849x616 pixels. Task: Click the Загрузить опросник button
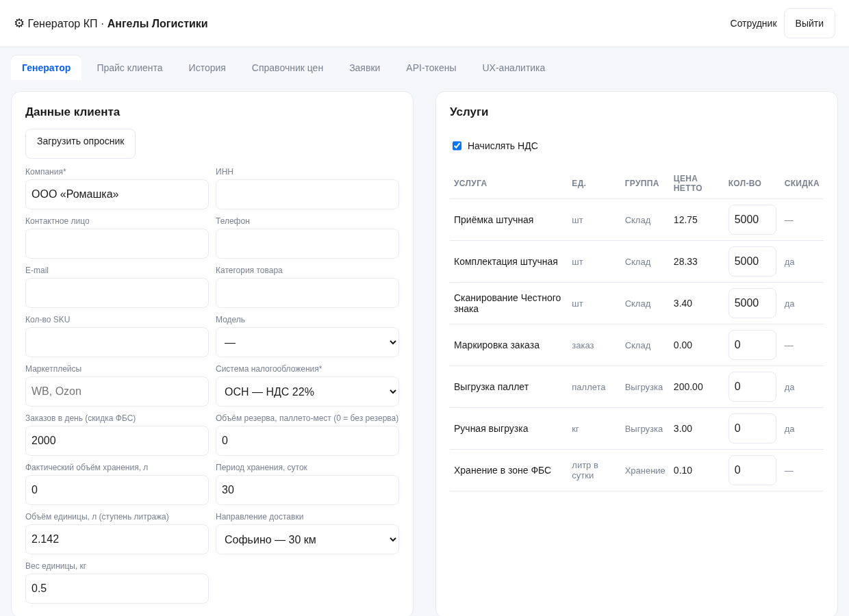pos(81,144)
